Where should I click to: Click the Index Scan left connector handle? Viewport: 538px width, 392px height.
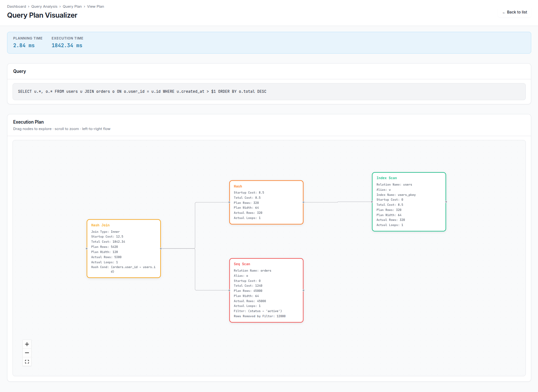click(372, 202)
